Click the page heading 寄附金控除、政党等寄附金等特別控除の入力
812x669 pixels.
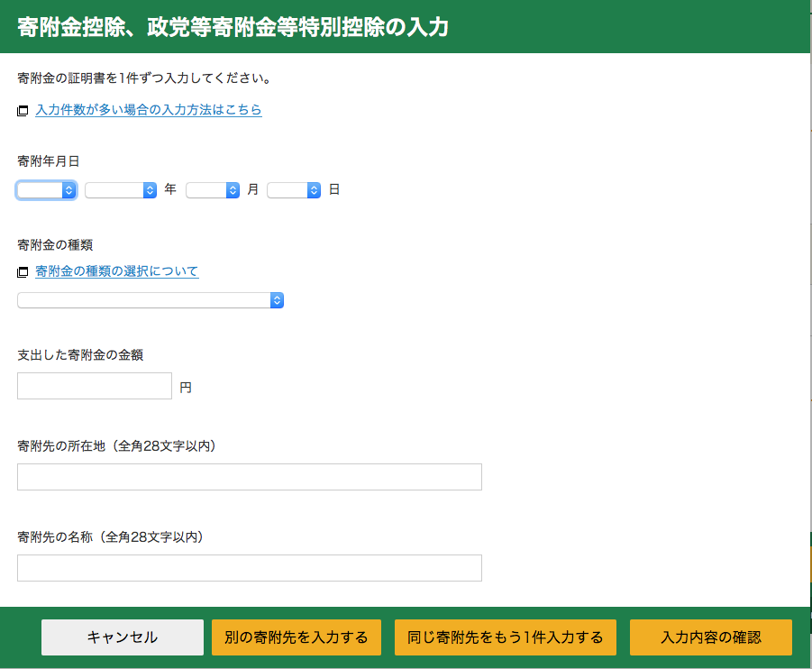[x=233, y=27]
